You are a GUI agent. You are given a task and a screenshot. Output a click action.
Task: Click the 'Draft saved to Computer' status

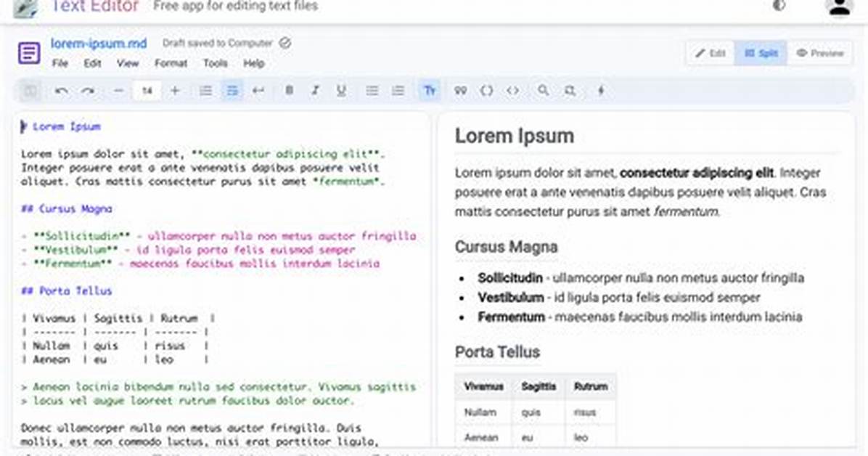pyautogui.click(x=217, y=44)
